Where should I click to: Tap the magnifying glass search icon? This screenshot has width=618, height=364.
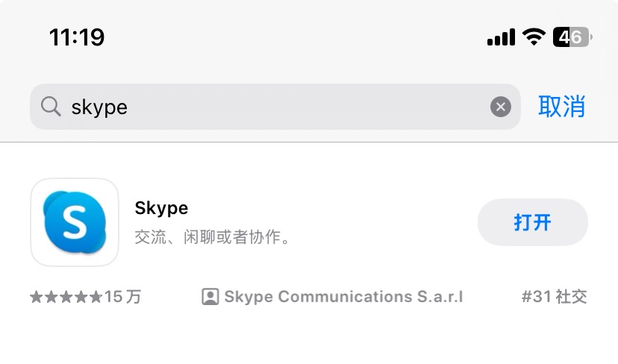[51, 107]
